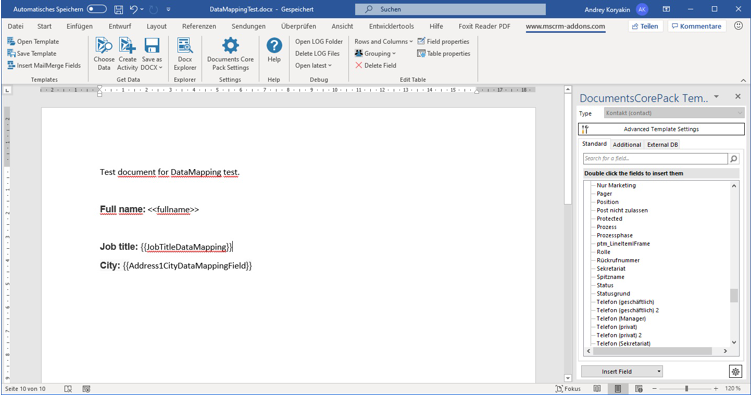Toggle Fokus mode in status bar
Viewport: 751px width, 397px height.
pyautogui.click(x=568, y=389)
